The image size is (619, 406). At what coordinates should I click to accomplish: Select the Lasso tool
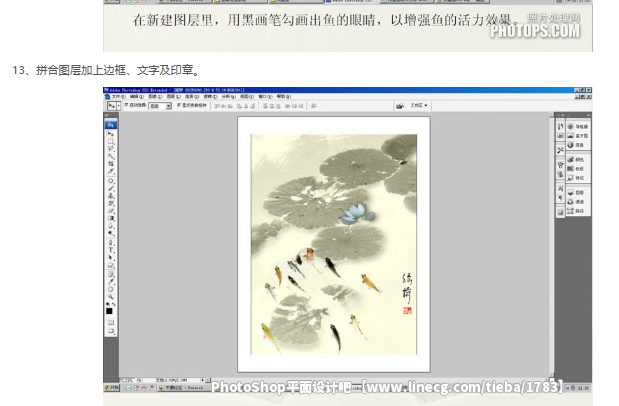(x=111, y=148)
